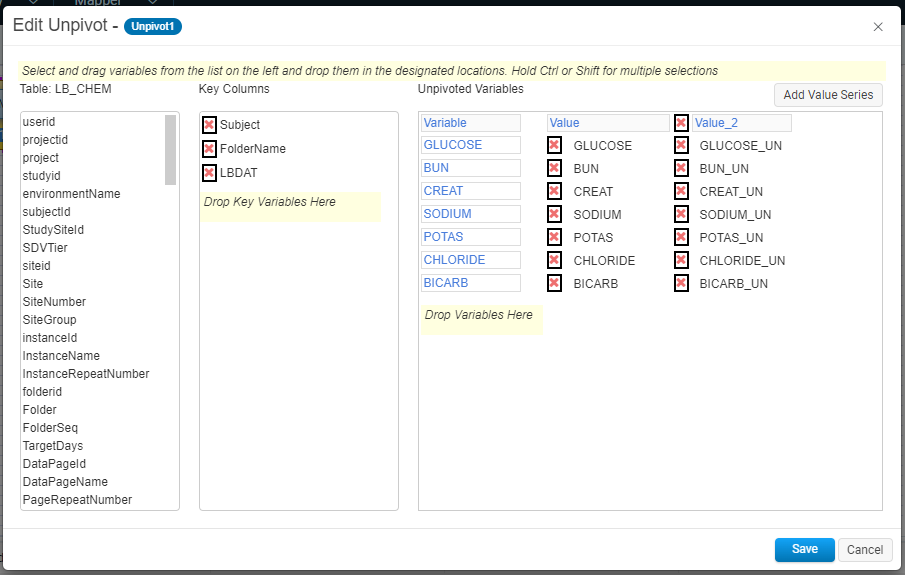Remove CREAT_UN via red X
905x575 pixels.
click(x=681, y=191)
